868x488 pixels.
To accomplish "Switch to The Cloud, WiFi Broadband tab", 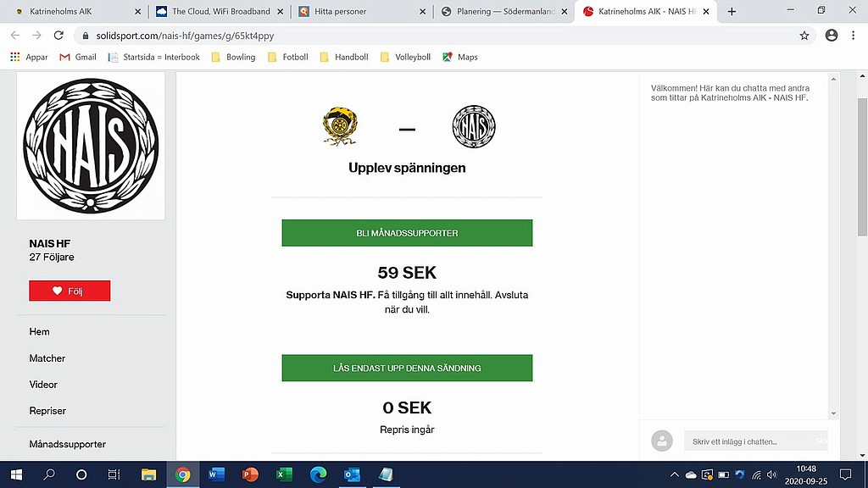I will tap(220, 11).
